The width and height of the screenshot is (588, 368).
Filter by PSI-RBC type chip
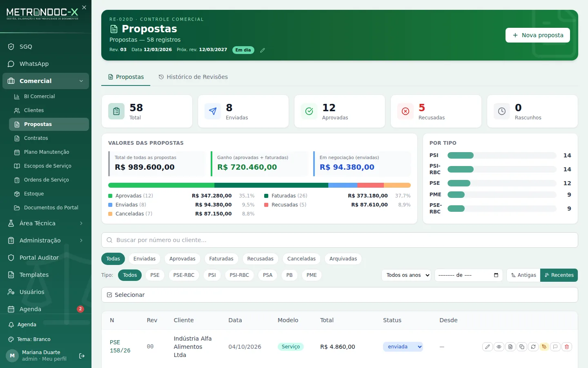pyautogui.click(x=239, y=275)
